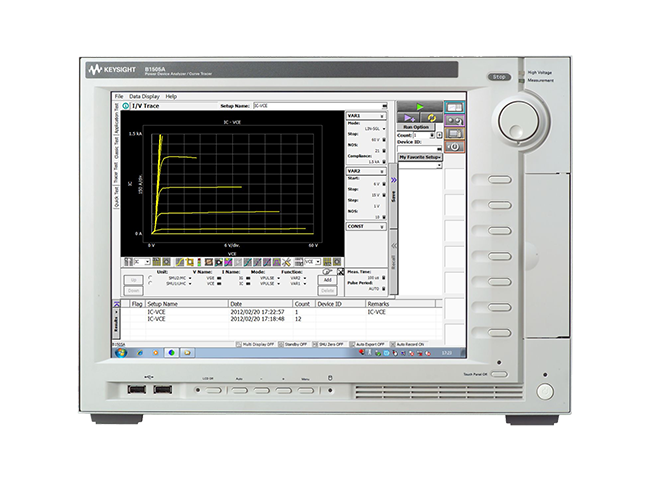Collapse the VAR2 section

coord(383,171)
